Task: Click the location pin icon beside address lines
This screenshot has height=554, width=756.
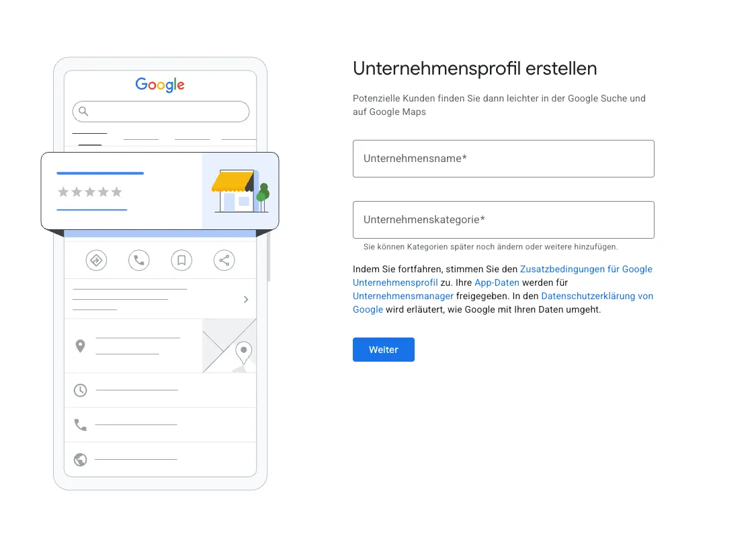Action: (81, 346)
